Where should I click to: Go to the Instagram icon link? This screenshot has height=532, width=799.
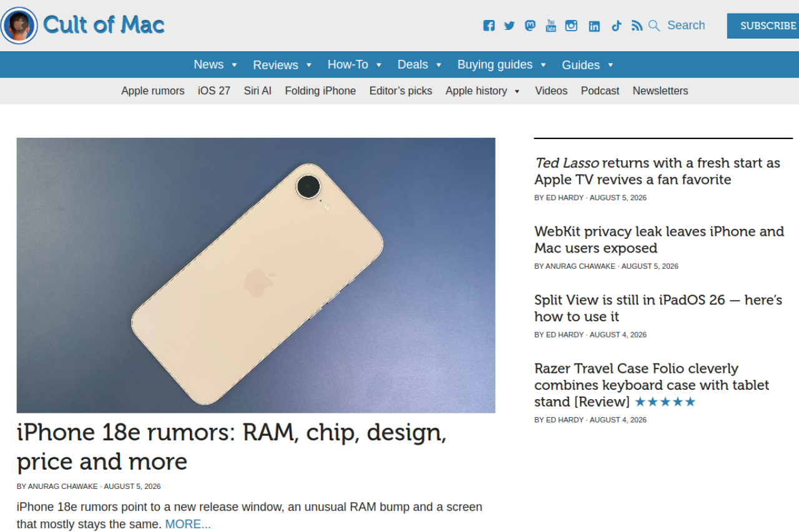click(571, 26)
